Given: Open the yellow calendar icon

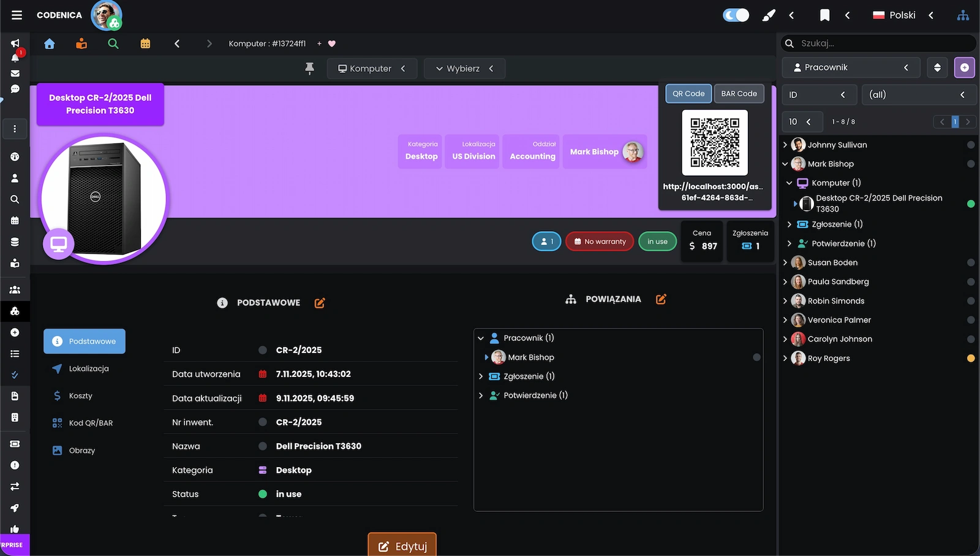Looking at the screenshot, I should 145,44.
